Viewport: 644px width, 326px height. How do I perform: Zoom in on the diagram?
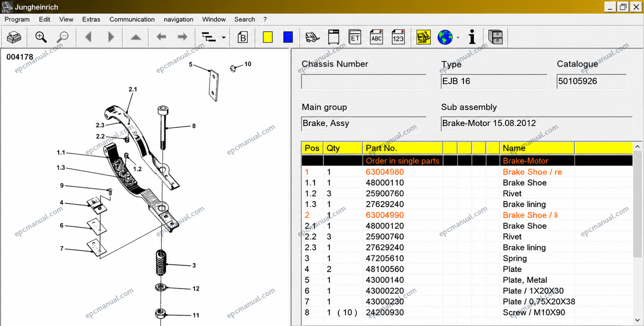click(41, 37)
